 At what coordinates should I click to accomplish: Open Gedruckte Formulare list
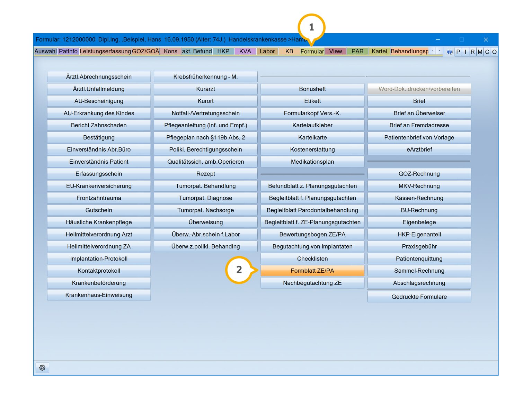419,297
